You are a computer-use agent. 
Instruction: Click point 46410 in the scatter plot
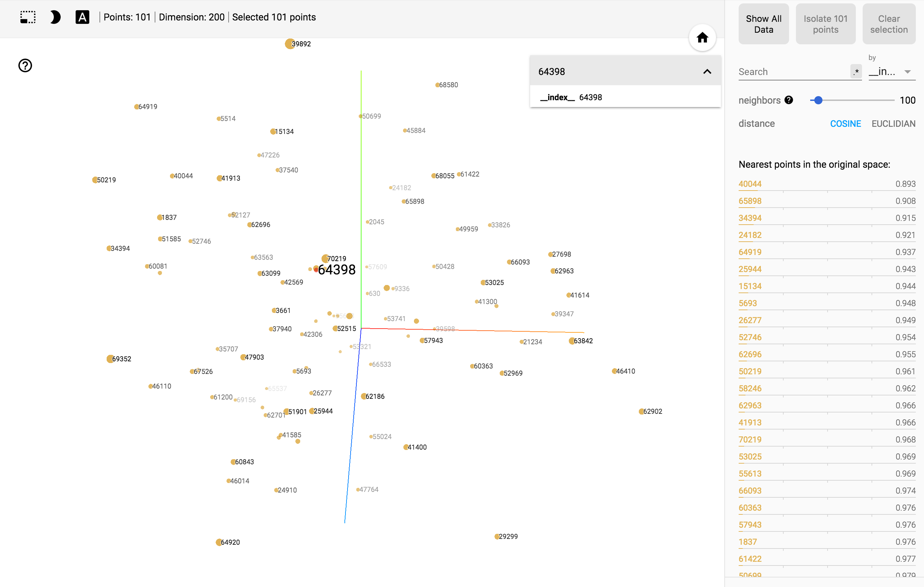[x=614, y=371]
